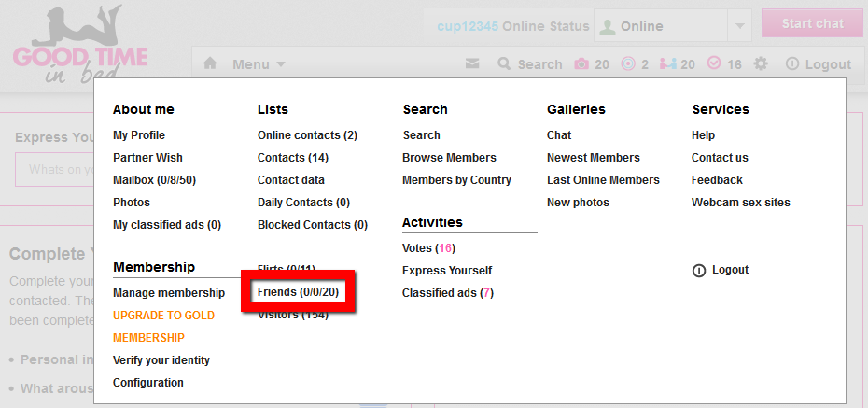Open Mailbox (0/8/50) menu entry
Screen dimensions: 868x408
[154, 180]
